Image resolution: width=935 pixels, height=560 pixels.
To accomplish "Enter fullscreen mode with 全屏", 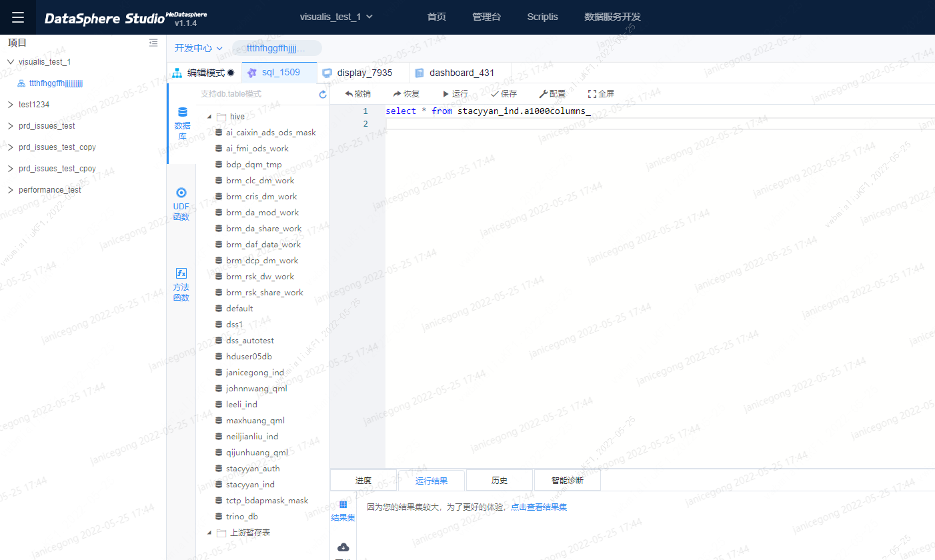I will tap(600, 93).
